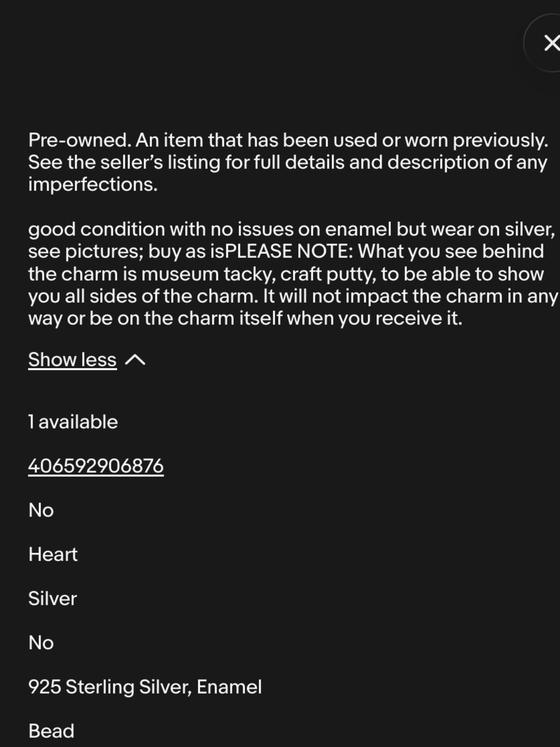The image size is (560, 747).
Task: Click '925 Sterling Silver, Enamel' material text
Action: (145, 687)
